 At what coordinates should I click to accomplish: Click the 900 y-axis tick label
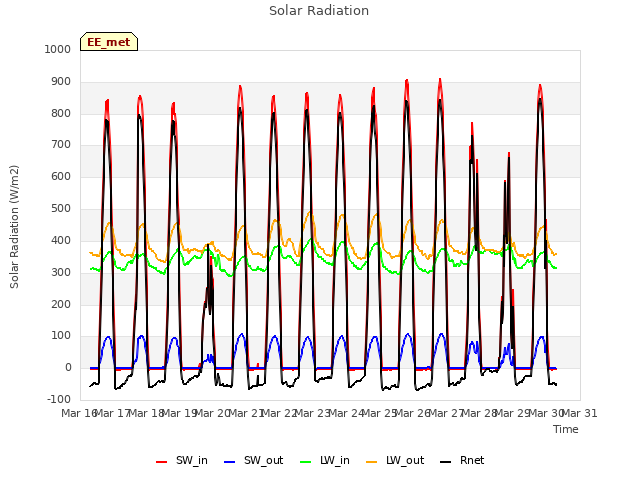point(61,82)
